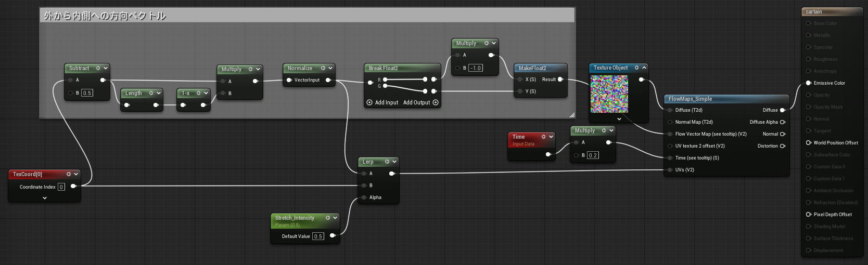Screen dimensions: 868x265
Task: Click the Texture Object noise texture thumbnail
Action: tap(609, 94)
